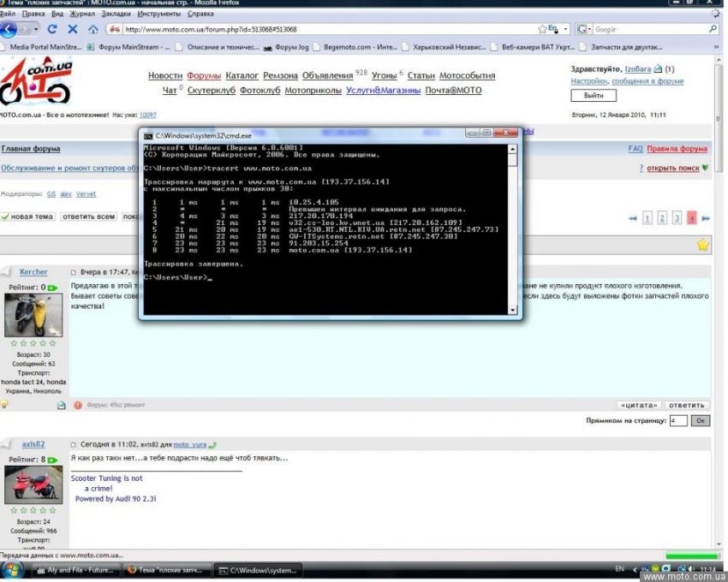This screenshot has height=582, width=728.
Task: Click axis82's red scooter avatar
Action: (33, 485)
